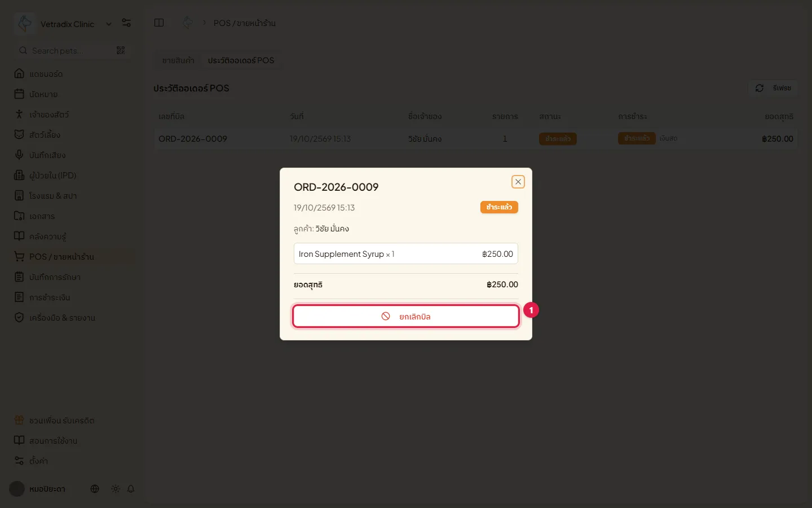The image size is (812, 508).
Task: Open the filter settings icon beside clinic name
Action: click(x=126, y=23)
